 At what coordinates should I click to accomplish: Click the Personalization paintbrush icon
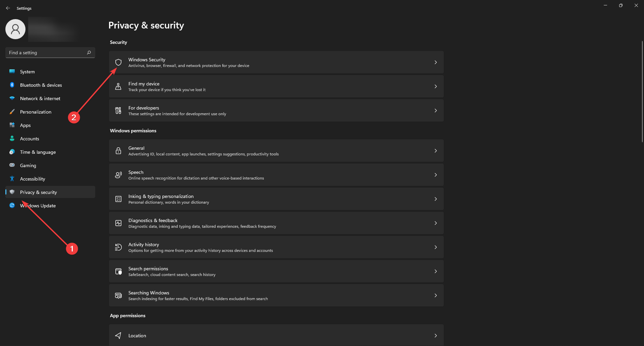12,112
